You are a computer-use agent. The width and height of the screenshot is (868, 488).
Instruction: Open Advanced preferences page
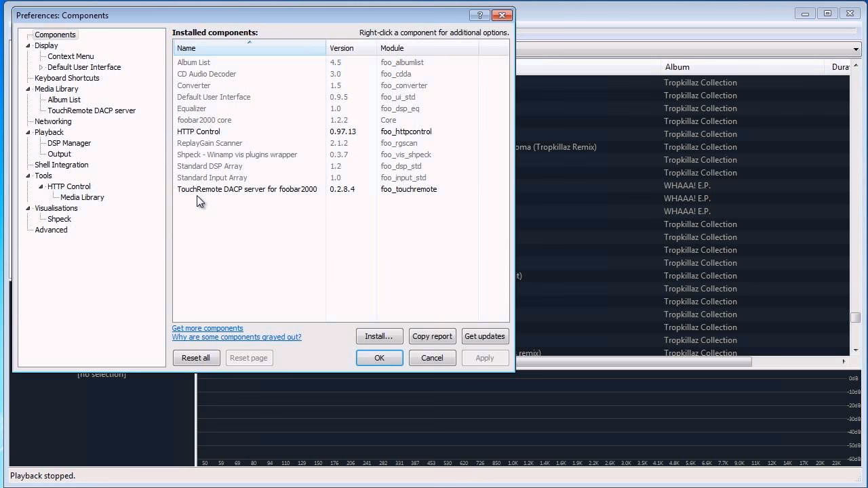click(x=51, y=230)
